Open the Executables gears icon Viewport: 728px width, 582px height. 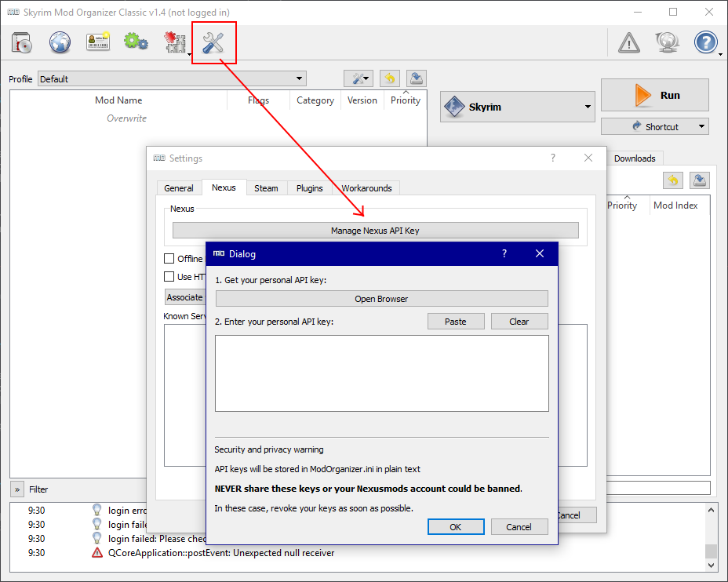tap(136, 42)
